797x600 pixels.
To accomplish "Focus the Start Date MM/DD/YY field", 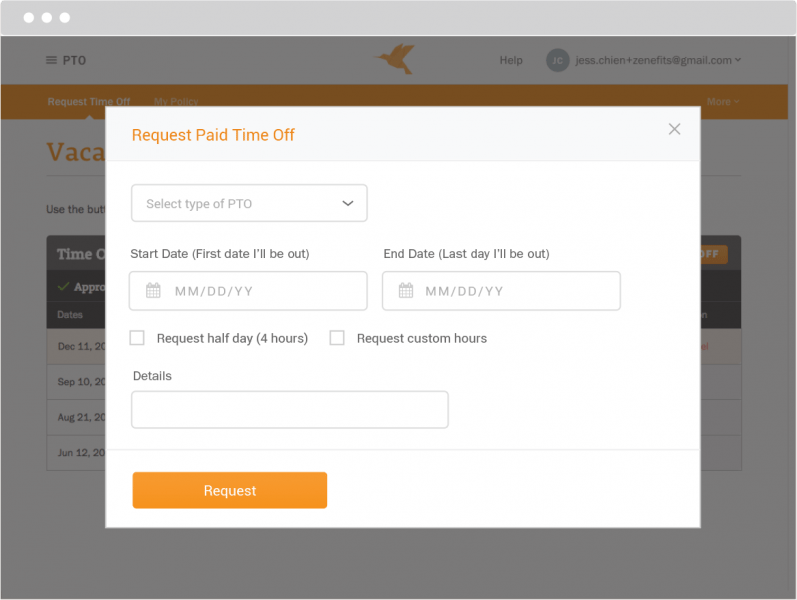I will click(x=248, y=291).
